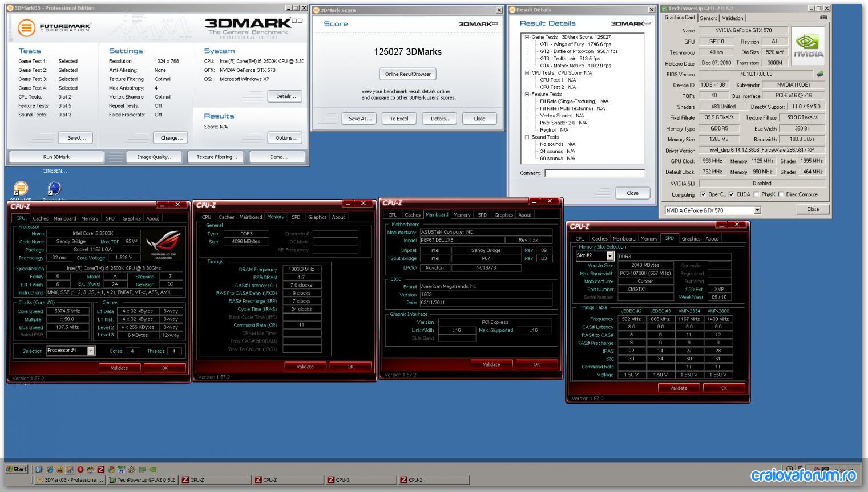Screen dimensions: 868x492
Task: Click the striped yellow Quick Launch icon
Action: [x=132, y=470]
